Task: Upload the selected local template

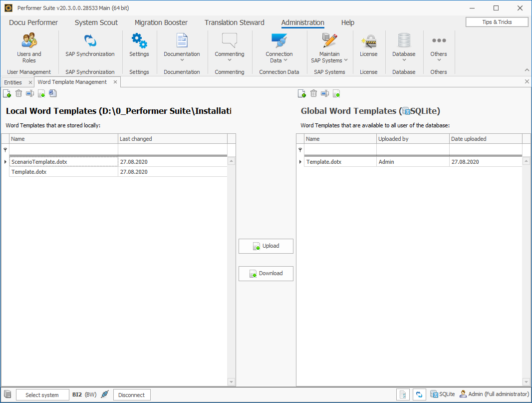Action: tap(266, 246)
